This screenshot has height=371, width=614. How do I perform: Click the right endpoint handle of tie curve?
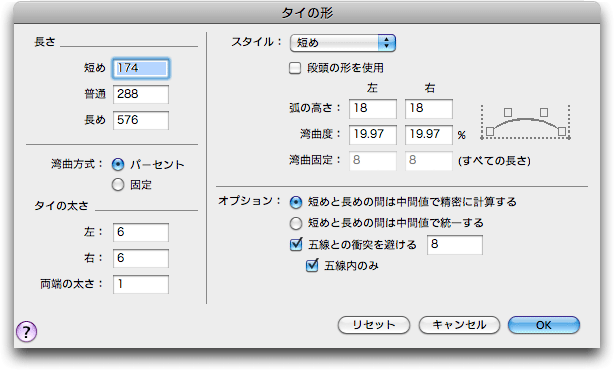562,132
